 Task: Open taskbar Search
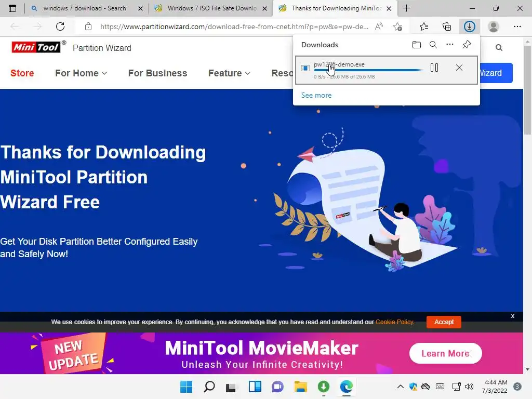pos(209,387)
